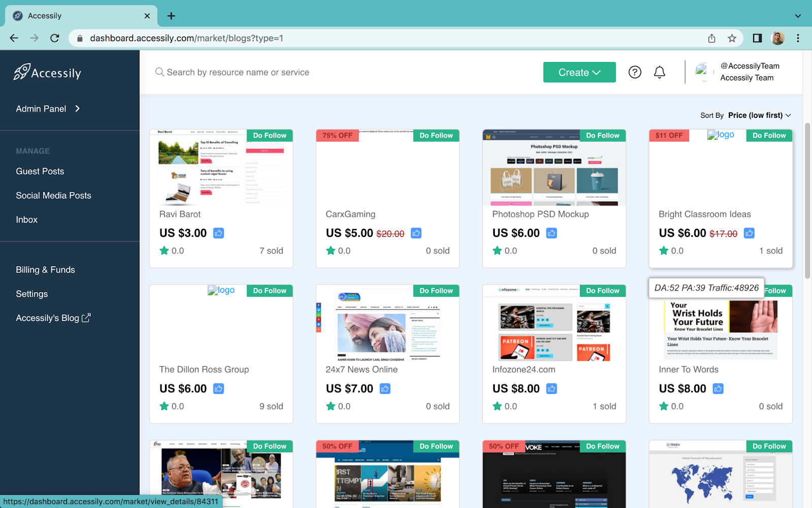The image size is (812, 508).
Task: Reload the page with the refresh icon
Action: (x=55, y=38)
